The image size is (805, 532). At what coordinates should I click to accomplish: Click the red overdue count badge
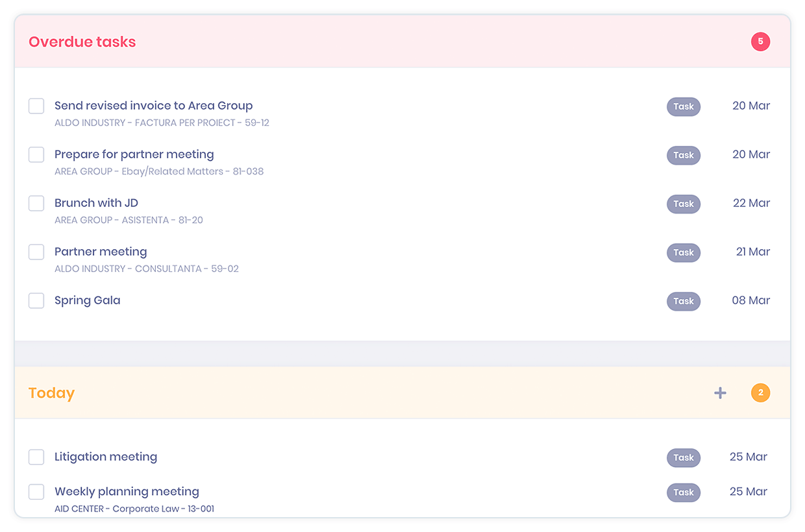tap(760, 42)
